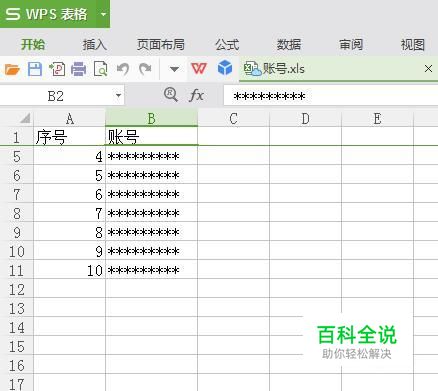Image resolution: width=438 pixels, height=391 pixels.
Task: Select row 16 header
Action: click(x=17, y=365)
